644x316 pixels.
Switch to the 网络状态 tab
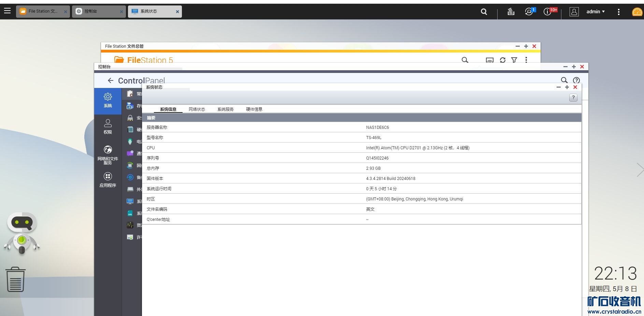(197, 109)
